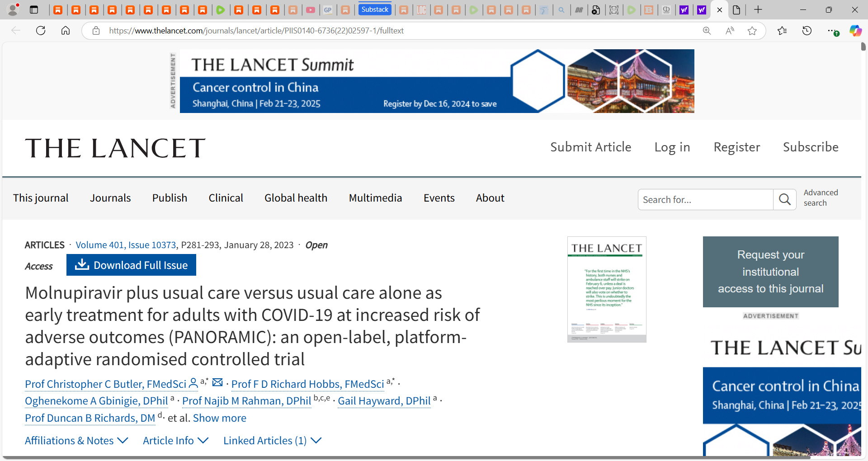868x461 pixels.
Task: Open a new tab with plus button
Action: [758, 9]
